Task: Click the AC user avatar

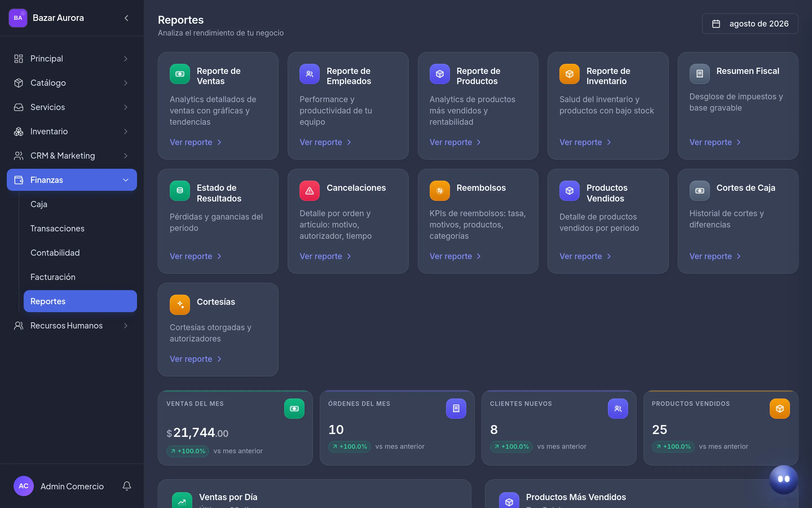Action: tap(23, 486)
